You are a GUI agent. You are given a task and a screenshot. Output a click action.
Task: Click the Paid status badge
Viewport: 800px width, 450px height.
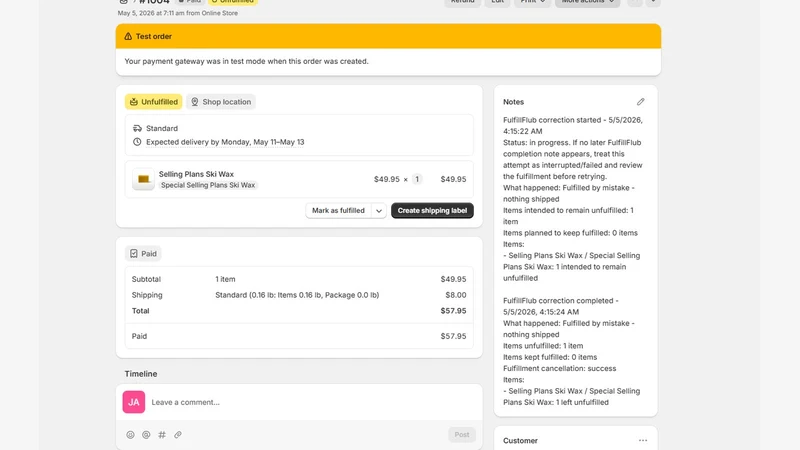click(x=143, y=254)
